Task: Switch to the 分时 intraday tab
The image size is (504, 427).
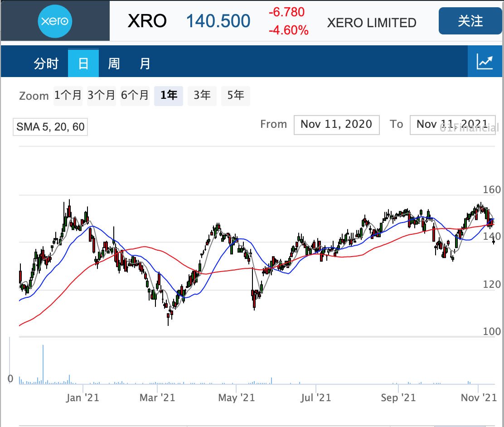Action: pos(46,63)
